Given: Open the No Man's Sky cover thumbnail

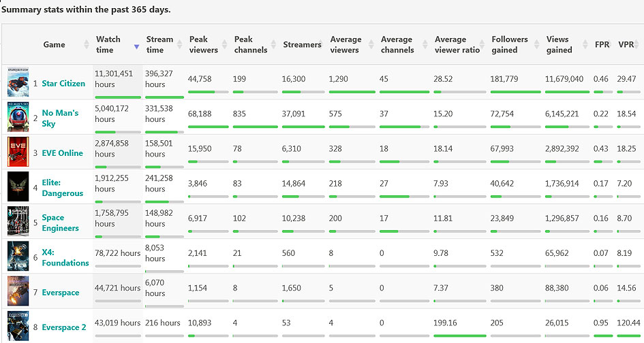Looking at the screenshot, I should (x=18, y=117).
